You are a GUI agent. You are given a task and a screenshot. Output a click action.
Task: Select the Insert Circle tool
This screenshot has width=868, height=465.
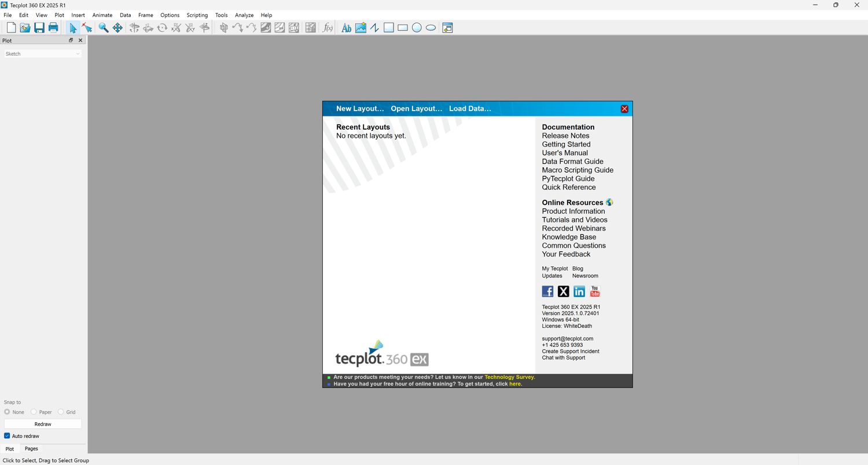coord(417,28)
